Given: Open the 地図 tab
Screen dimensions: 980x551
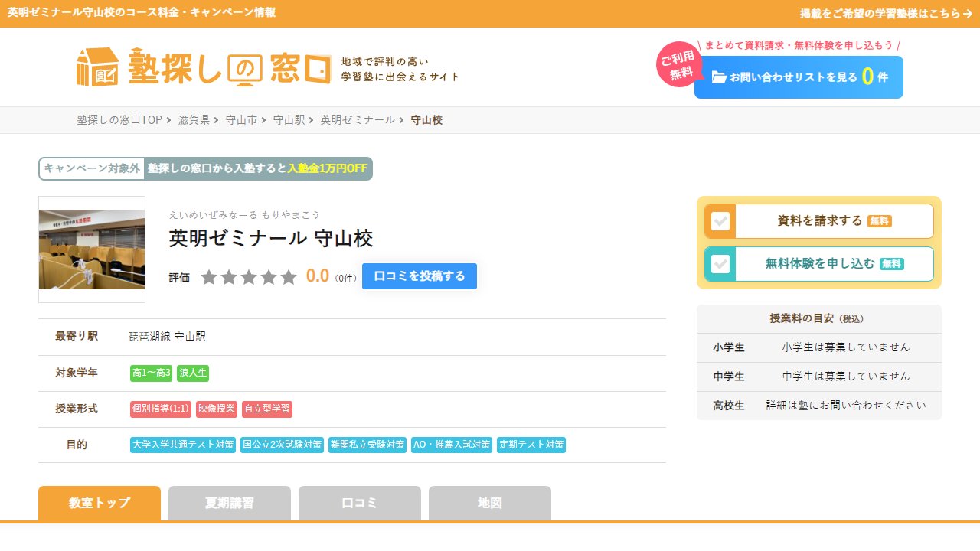Looking at the screenshot, I should click(490, 504).
